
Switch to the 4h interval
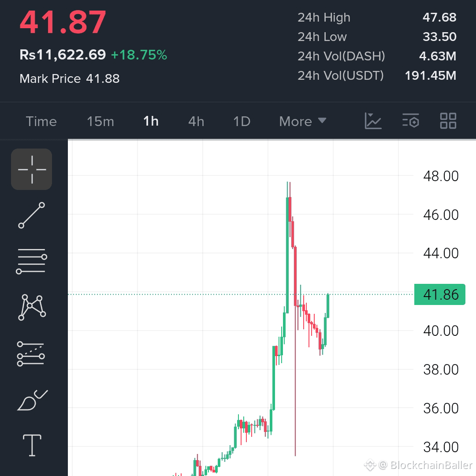196,122
